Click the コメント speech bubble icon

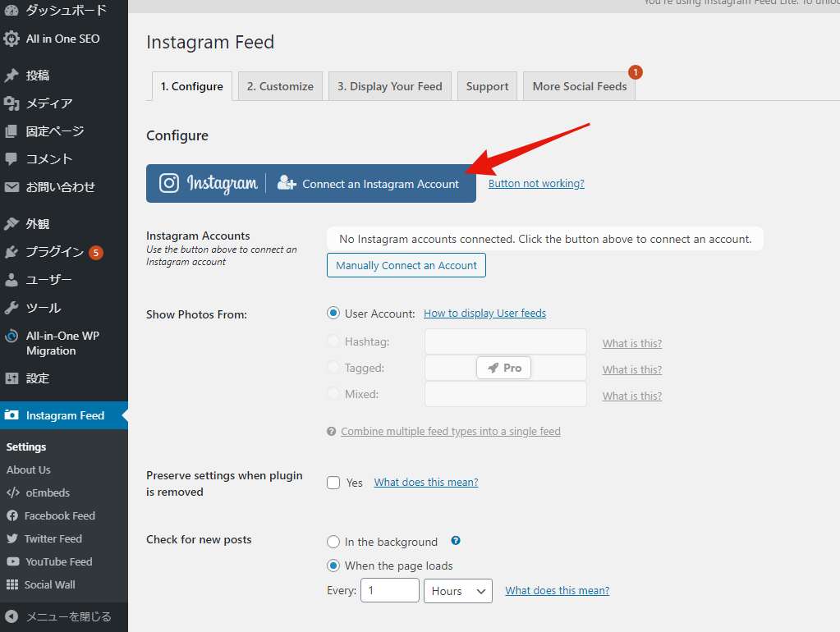11,159
